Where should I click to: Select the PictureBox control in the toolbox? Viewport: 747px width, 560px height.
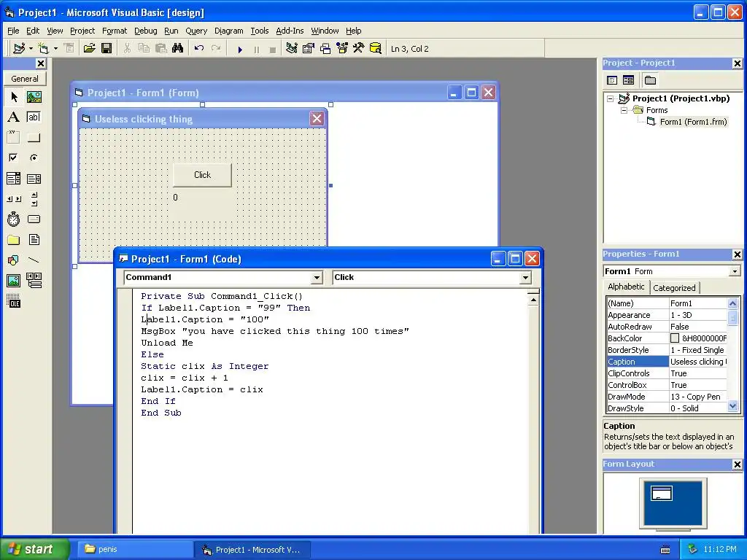click(34, 97)
